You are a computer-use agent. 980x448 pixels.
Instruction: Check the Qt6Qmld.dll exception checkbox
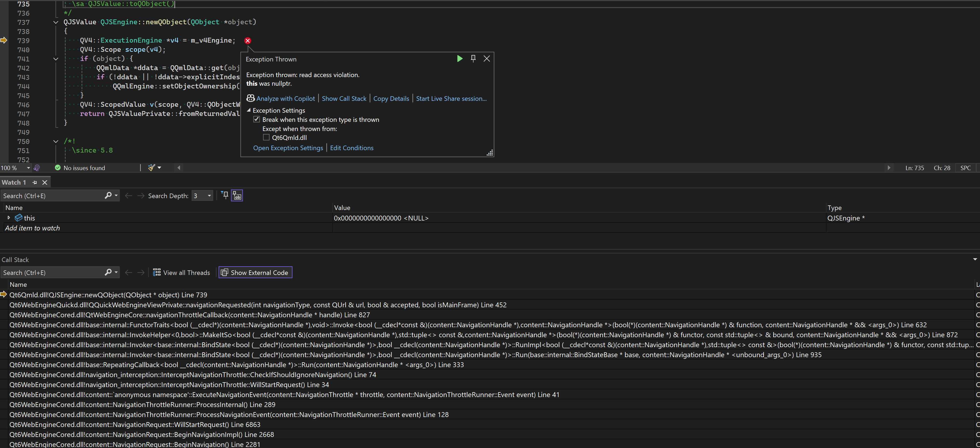click(x=266, y=137)
